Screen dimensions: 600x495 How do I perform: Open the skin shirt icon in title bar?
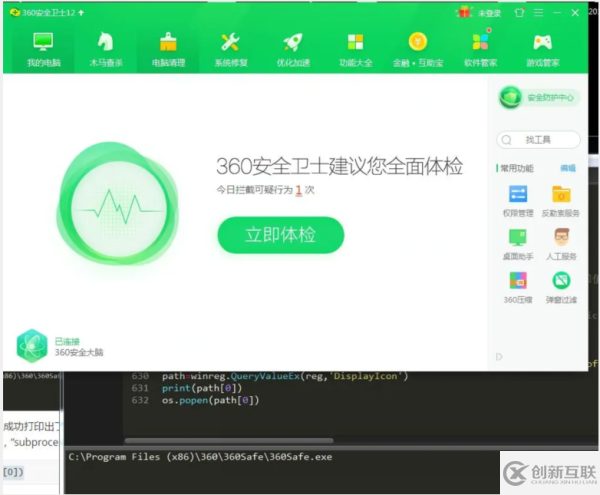point(519,13)
